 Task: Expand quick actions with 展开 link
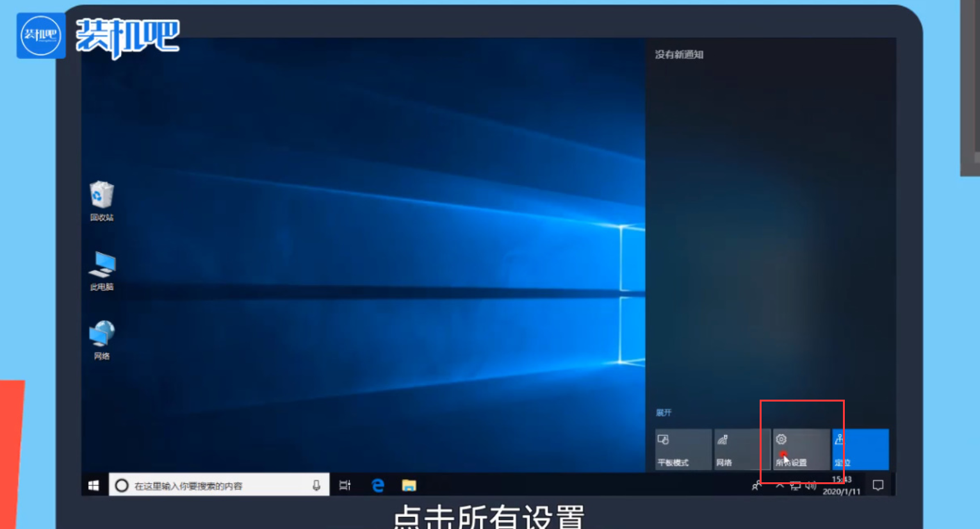(x=664, y=412)
